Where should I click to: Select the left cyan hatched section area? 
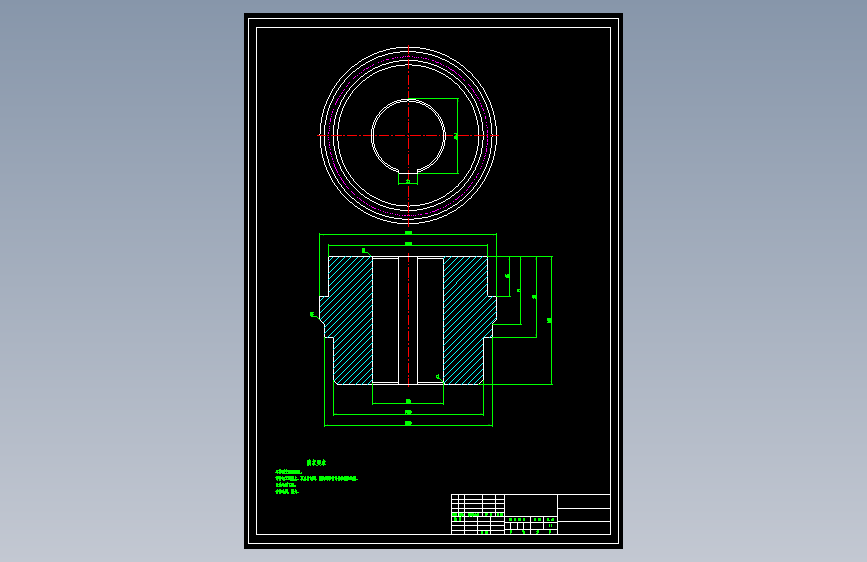pyautogui.click(x=346, y=320)
